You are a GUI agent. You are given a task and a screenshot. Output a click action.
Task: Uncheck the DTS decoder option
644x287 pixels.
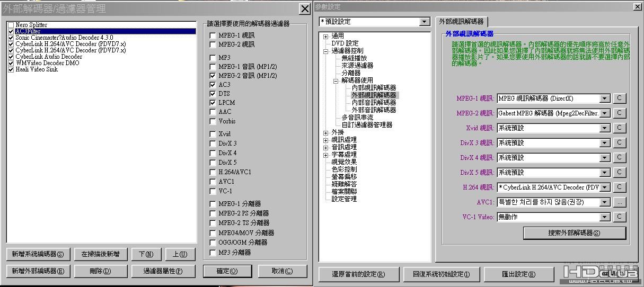(x=213, y=94)
